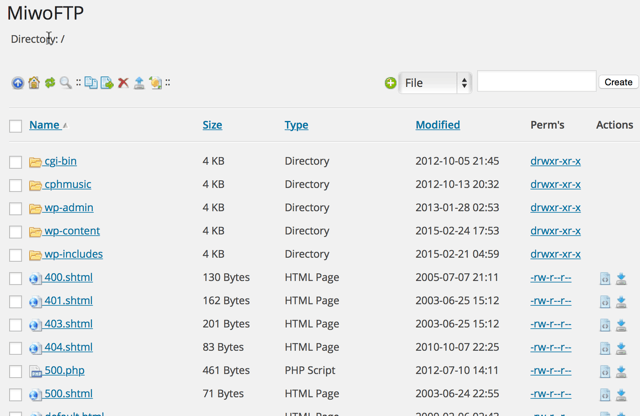
Task: Download 401.shtml via its action icon
Action: pos(621,302)
